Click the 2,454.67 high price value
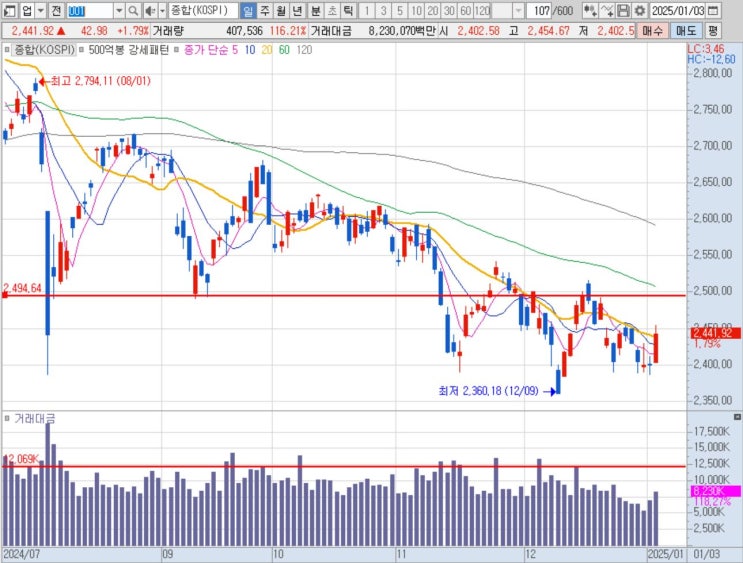743x563 pixels. pyautogui.click(x=548, y=31)
